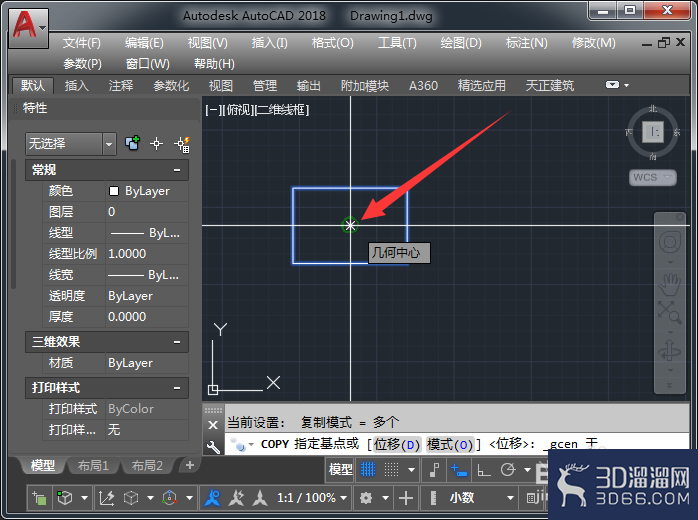Click the gizmo icon in status bar
The width and height of the screenshot is (698, 520).
point(170,498)
